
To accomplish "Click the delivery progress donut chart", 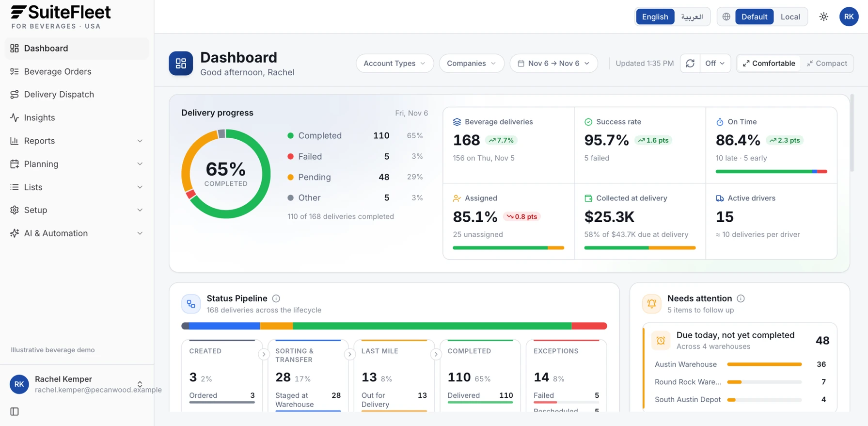I will tap(226, 174).
